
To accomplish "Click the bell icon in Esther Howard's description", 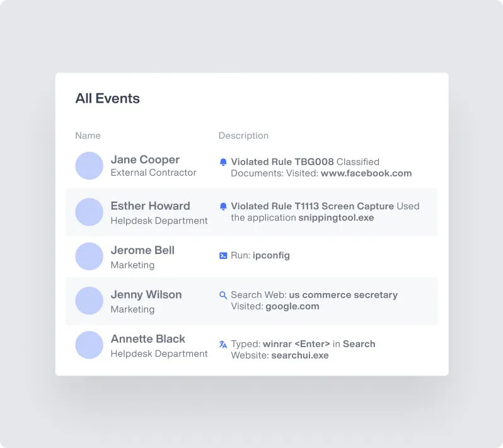I will coord(223,206).
